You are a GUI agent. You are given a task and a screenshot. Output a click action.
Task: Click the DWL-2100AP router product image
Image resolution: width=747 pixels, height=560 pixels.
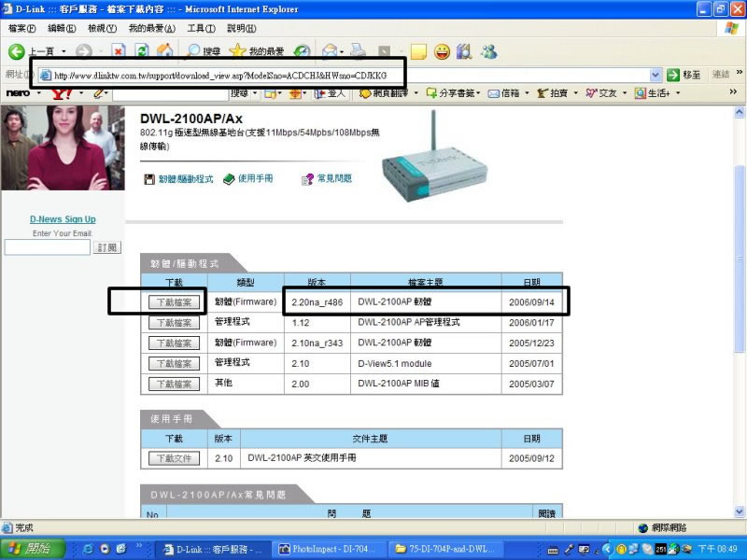pos(434,157)
